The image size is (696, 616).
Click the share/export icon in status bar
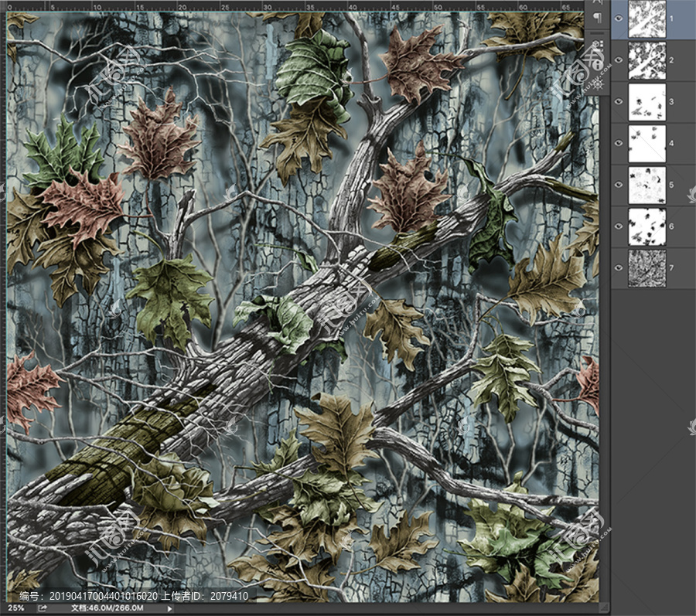[43, 608]
